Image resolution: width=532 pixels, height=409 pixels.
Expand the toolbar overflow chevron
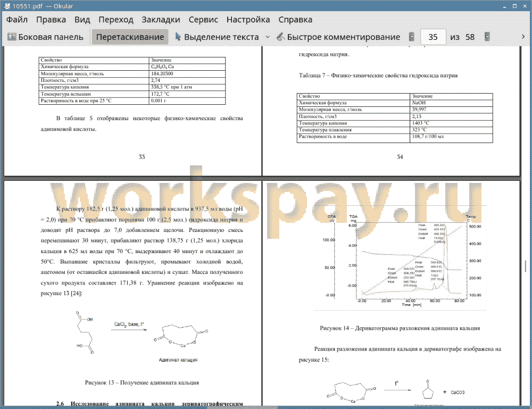(523, 37)
